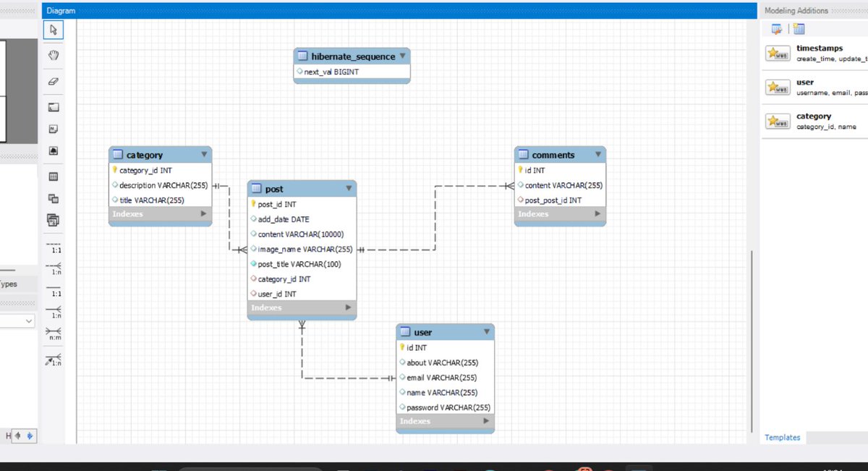
Task: Expand Indexes section of user table
Action: [486, 422]
